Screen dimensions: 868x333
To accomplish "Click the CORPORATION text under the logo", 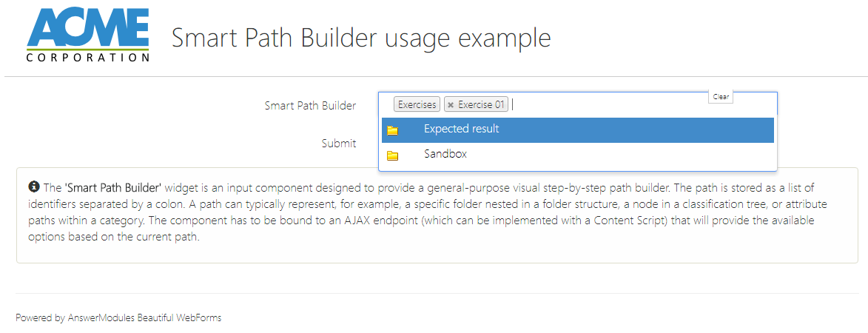I will click(88, 57).
